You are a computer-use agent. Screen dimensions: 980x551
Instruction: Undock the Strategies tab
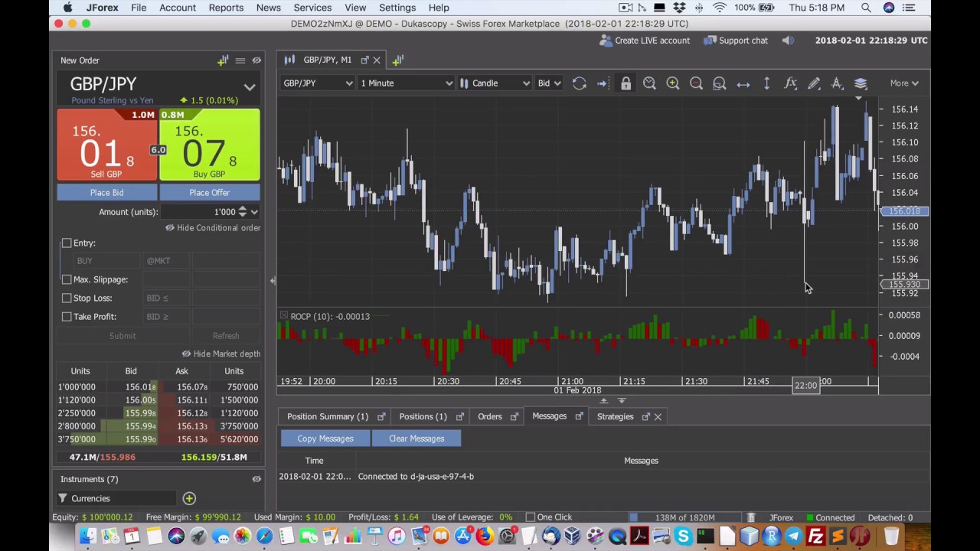click(x=645, y=417)
